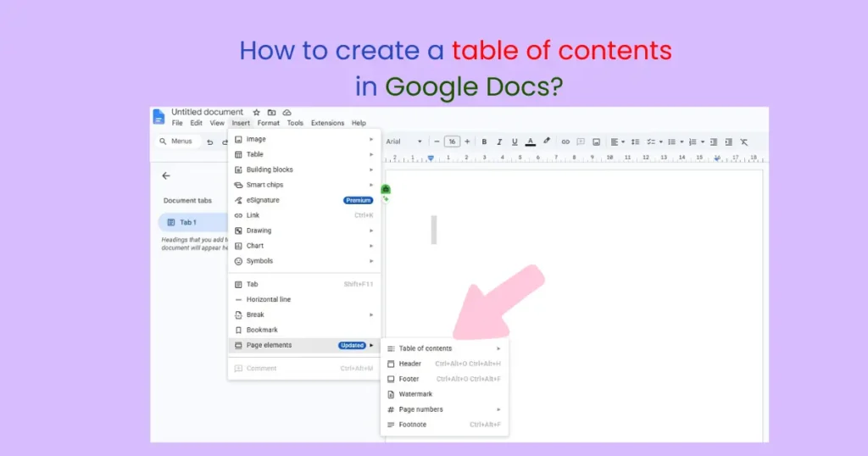Expand the Symbols submenu

[304, 261]
